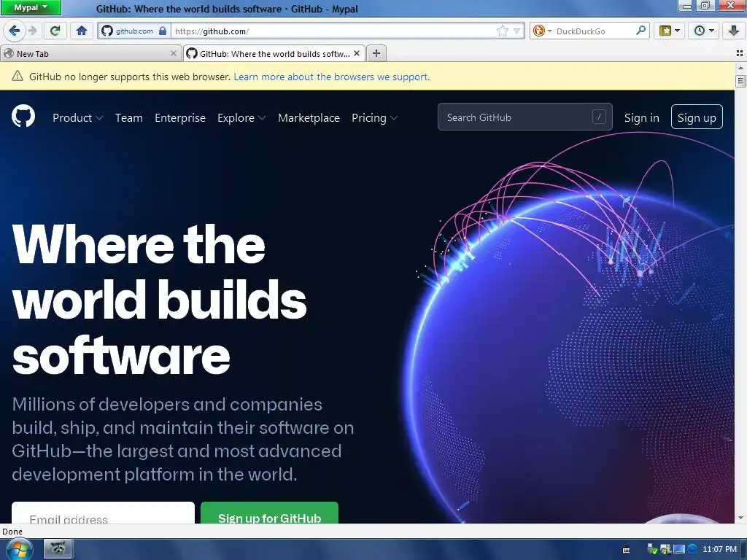The height and width of the screenshot is (560, 747).
Task: Go back with the browser back arrow
Action: tap(15, 31)
